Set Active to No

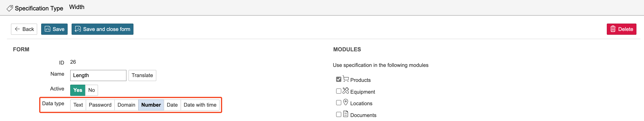click(91, 90)
